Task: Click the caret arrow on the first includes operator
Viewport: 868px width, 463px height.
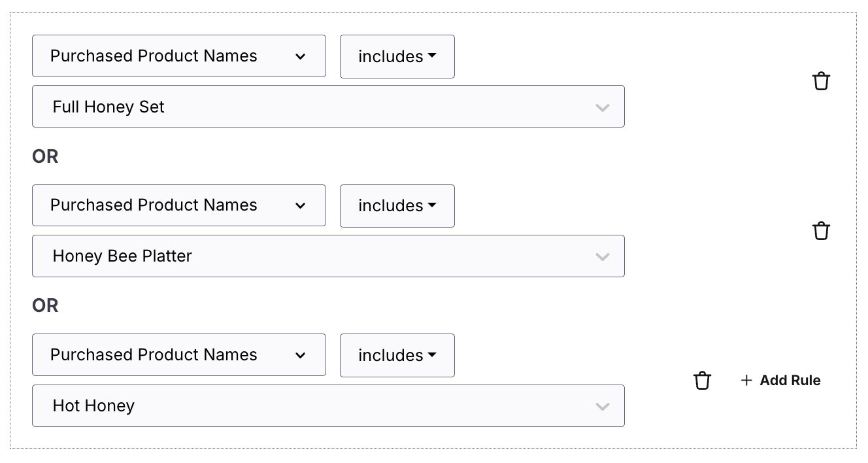Action: 432,56
